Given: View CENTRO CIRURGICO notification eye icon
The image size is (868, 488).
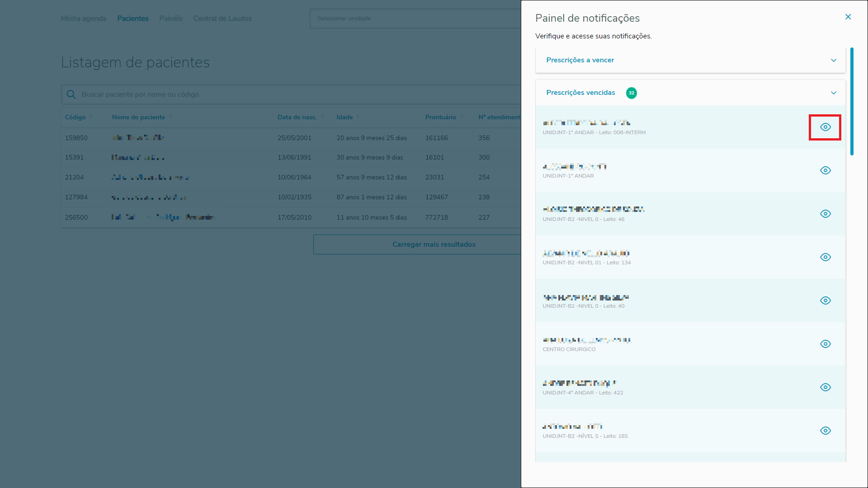Looking at the screenshot, I should (825, 344).
